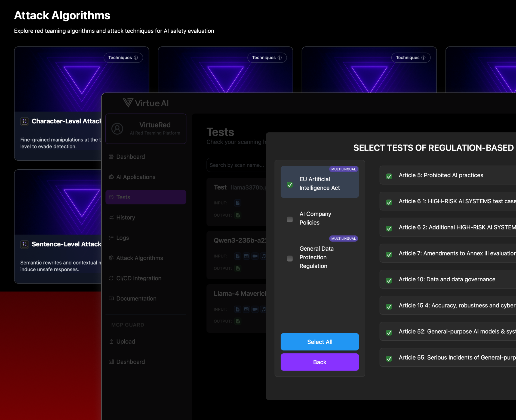
Task: Open CI/CD Integration in the sidebar
Action: pyautogui.click(x=146, y=278)
